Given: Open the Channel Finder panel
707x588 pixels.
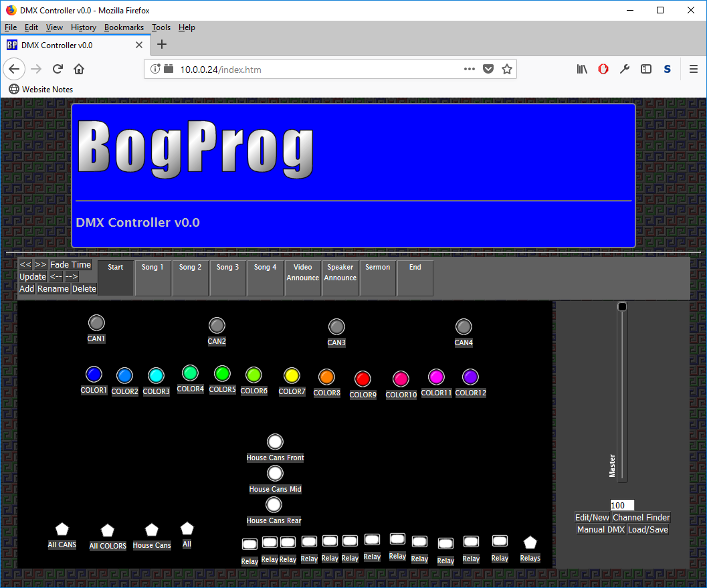Looking at the screenshot, I should point(641,517).
